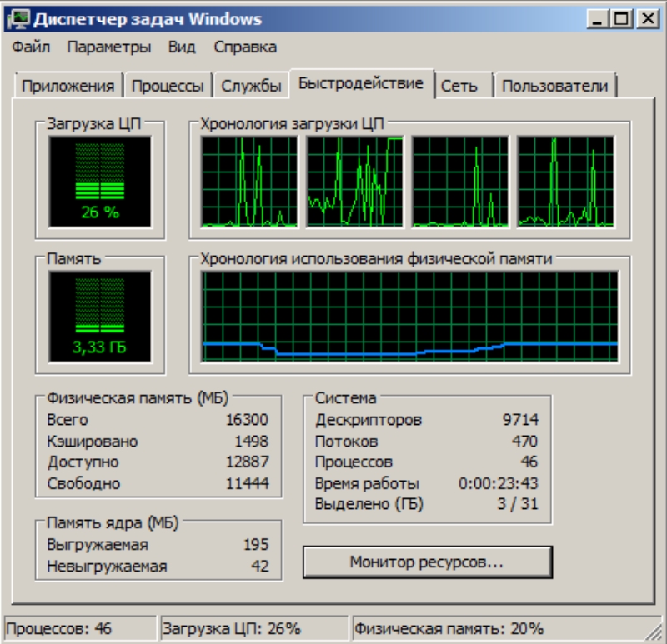Click the Память ядра (МБ) group label

(113, 522)
